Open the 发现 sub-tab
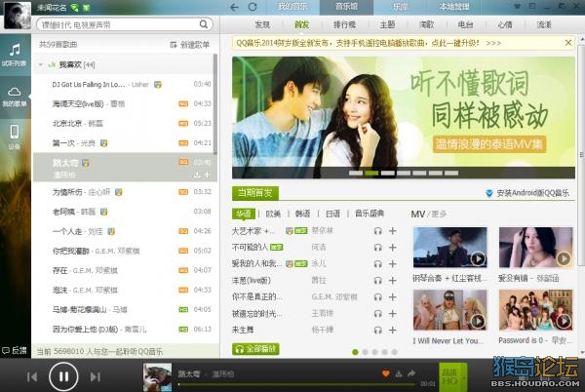The width and height of the screenshot is (585, 392). coord(262,24)
